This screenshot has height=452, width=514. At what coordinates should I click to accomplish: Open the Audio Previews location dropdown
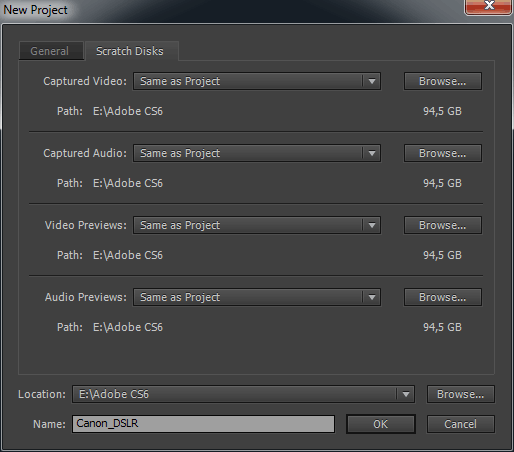click(x=257, y=297)
